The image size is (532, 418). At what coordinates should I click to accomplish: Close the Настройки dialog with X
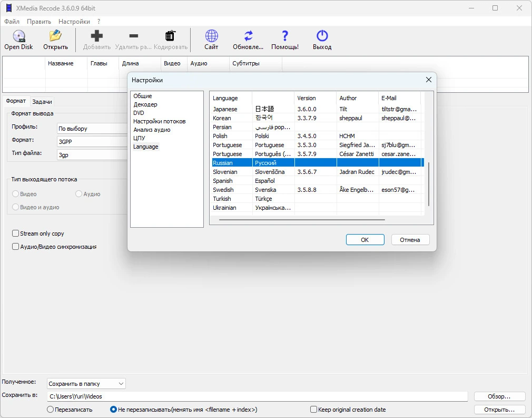[x=429, y=80]
